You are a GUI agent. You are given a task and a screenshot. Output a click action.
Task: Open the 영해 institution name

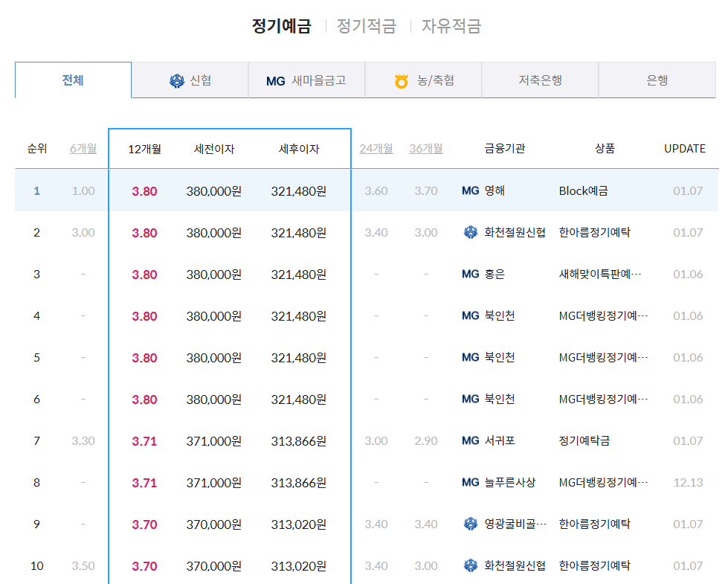(495, 190)
